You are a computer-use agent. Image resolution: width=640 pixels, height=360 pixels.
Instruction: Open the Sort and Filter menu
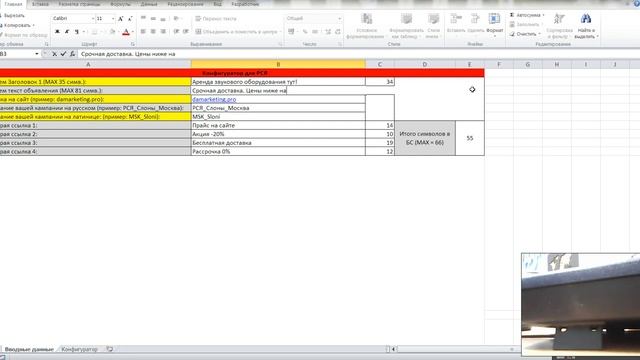[x=559, y=25]
